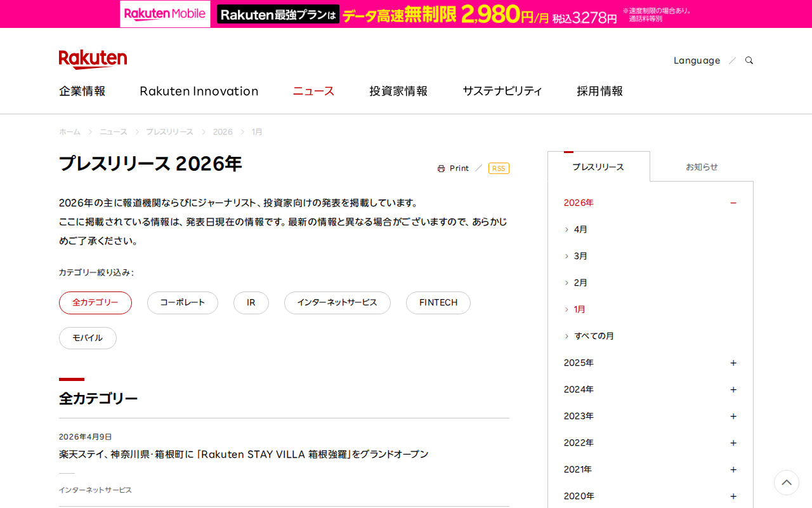Open the search magnifier icon
This screenshot has height=508, width=812.
click(749, 60)
